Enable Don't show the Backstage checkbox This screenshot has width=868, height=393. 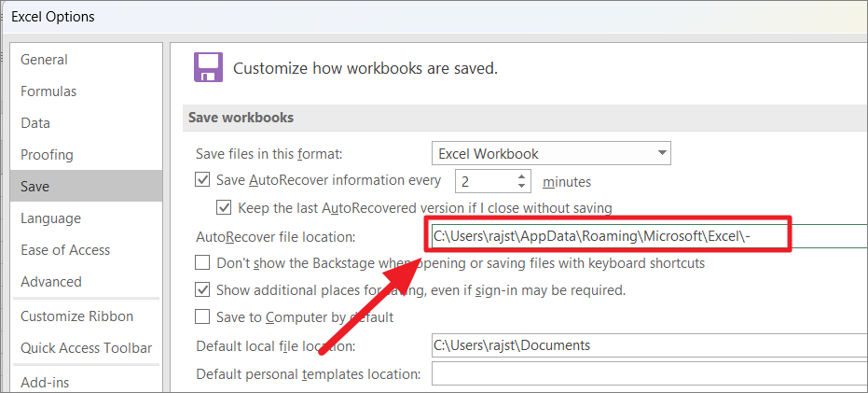(202, 262)
